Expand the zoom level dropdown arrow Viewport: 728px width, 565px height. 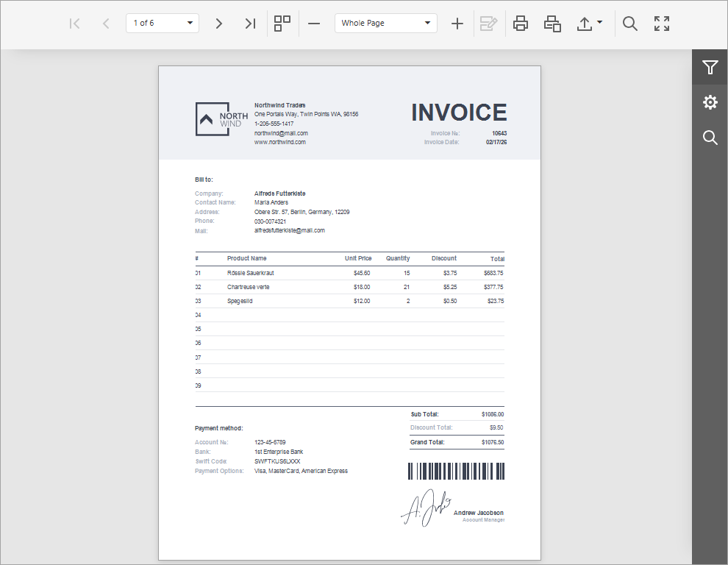[x=427, y=24]
